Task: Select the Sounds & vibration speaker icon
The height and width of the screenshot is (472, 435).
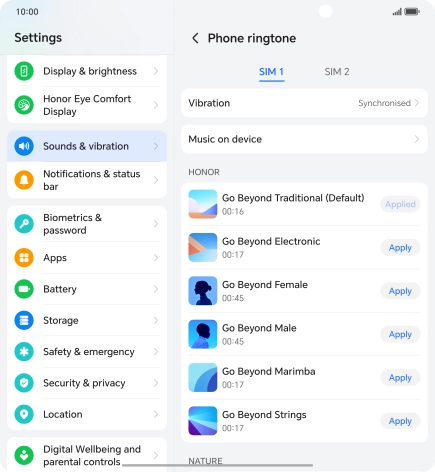Action: pos(24,146)
